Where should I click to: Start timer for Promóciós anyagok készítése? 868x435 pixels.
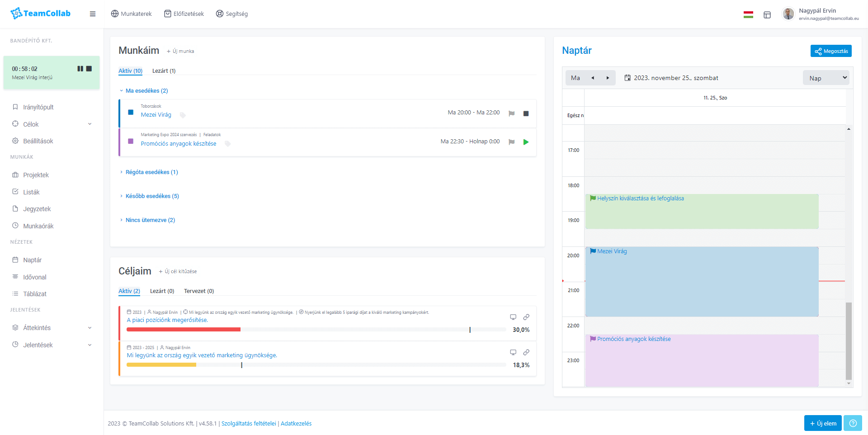click(526, 142)
